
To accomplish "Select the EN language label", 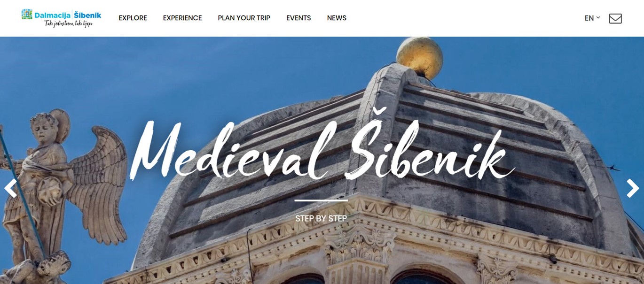I will 589,18.
